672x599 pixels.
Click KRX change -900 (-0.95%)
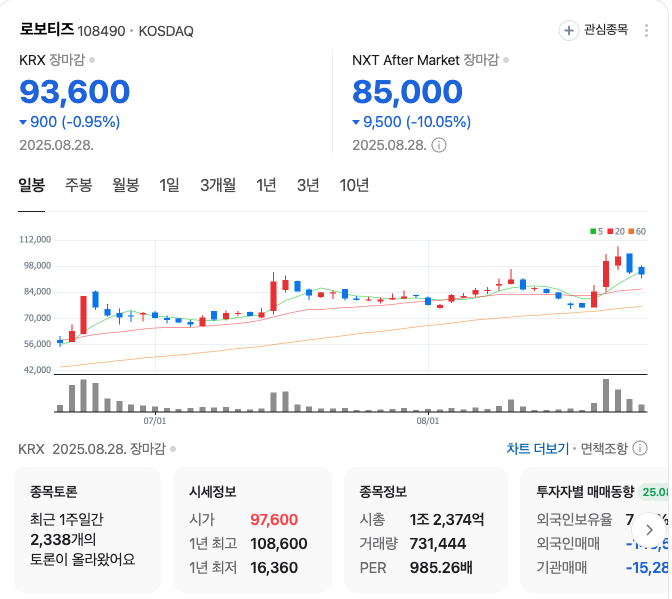tap(70, 122)
